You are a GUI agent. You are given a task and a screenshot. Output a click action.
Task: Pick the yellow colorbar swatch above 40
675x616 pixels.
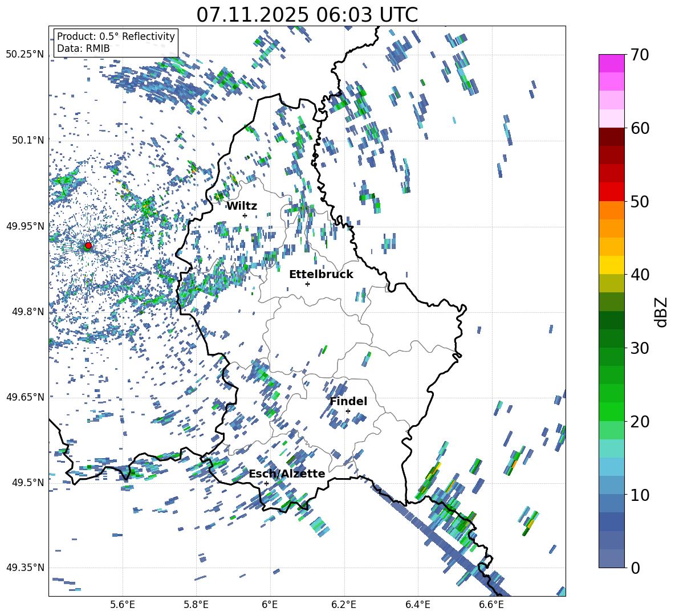[611, 265]
